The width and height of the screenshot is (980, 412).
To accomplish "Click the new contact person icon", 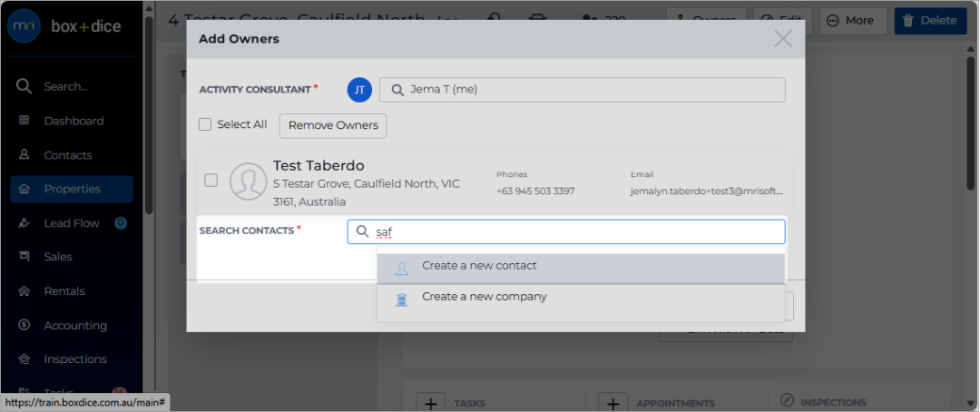I will (401, 269).
